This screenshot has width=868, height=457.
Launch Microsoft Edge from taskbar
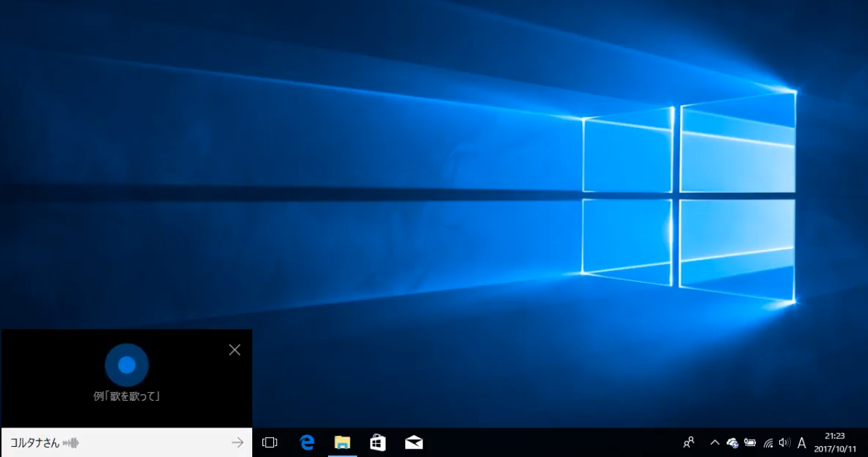307,443
